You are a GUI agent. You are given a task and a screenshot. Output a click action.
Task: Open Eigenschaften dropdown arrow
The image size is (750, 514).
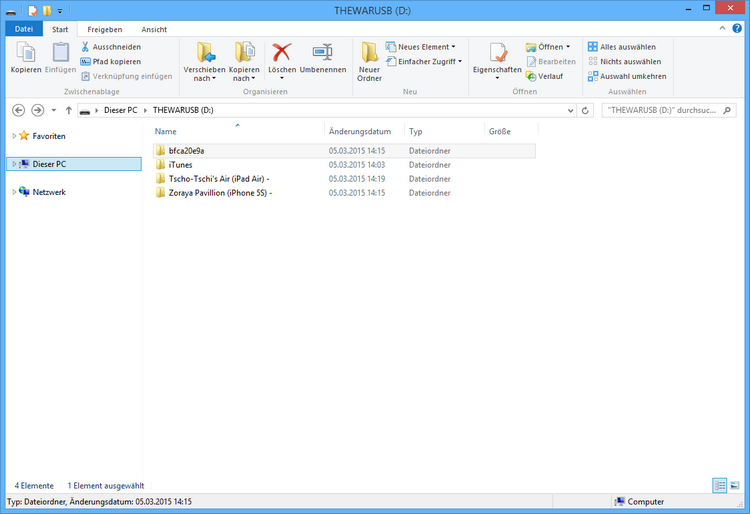pyautogui.click(x=497, y=78)
